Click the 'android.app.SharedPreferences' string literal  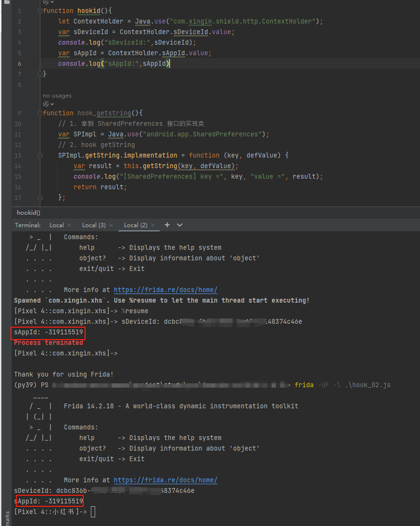click(x=202, y=134)
